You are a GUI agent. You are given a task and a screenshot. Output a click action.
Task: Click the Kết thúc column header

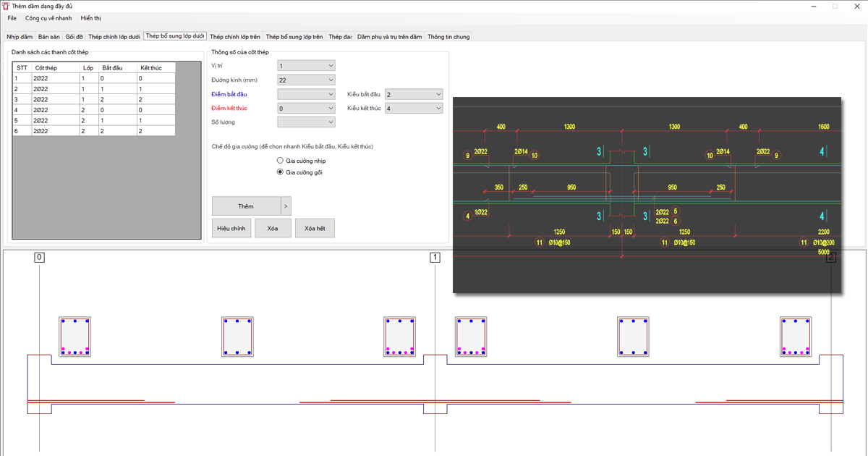point(156,68)
